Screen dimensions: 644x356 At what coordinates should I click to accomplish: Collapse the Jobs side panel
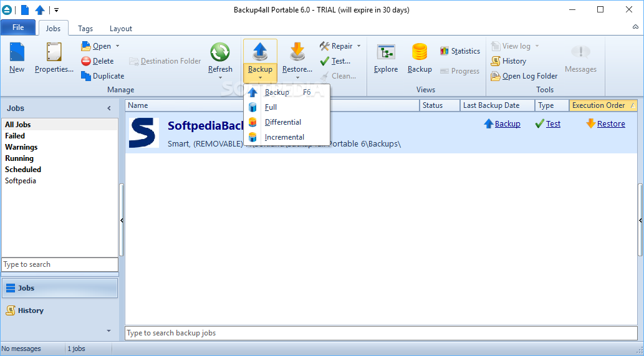coord(109,108)
